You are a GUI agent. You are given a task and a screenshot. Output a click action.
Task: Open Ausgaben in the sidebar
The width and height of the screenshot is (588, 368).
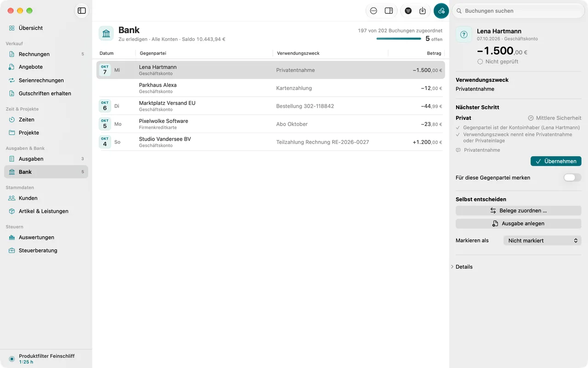click(46, 159)
